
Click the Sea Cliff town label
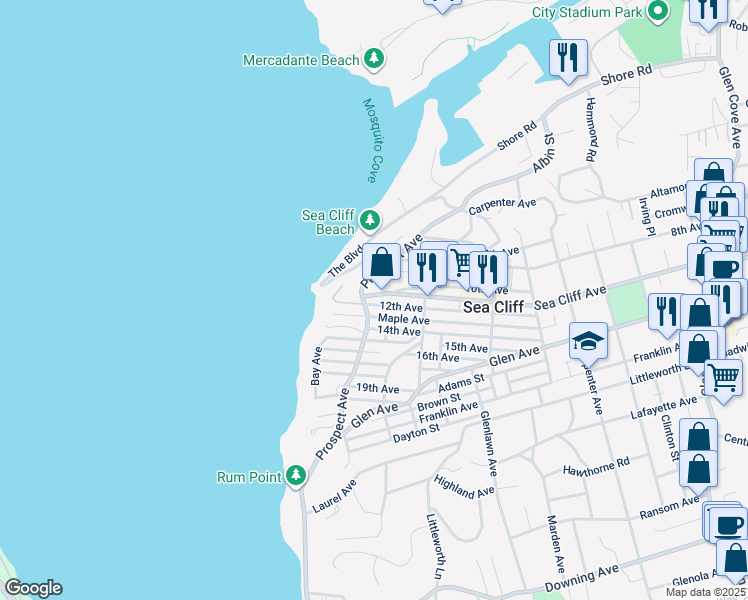pos(493,307)
